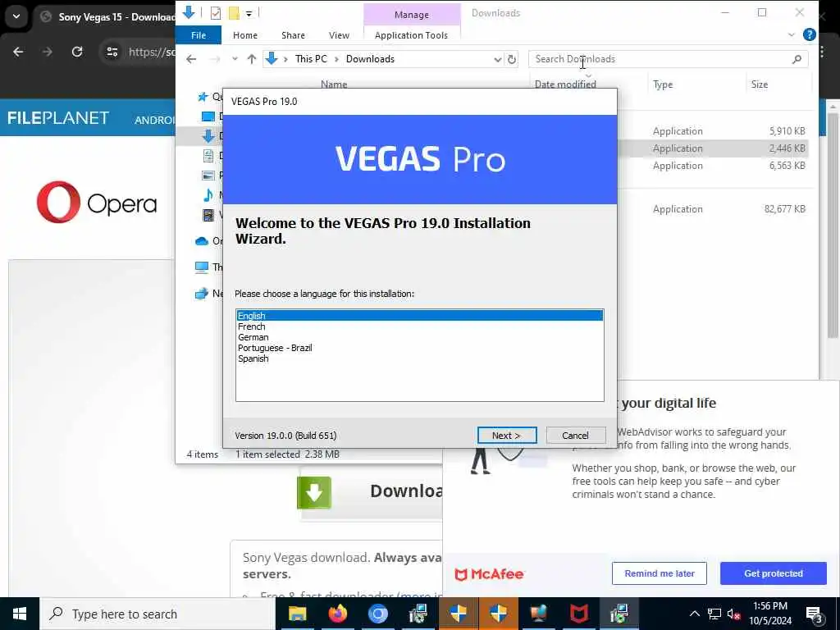Go back in File Explorer
The width and height of the screenshot is (840, 630).
(191, 59)
